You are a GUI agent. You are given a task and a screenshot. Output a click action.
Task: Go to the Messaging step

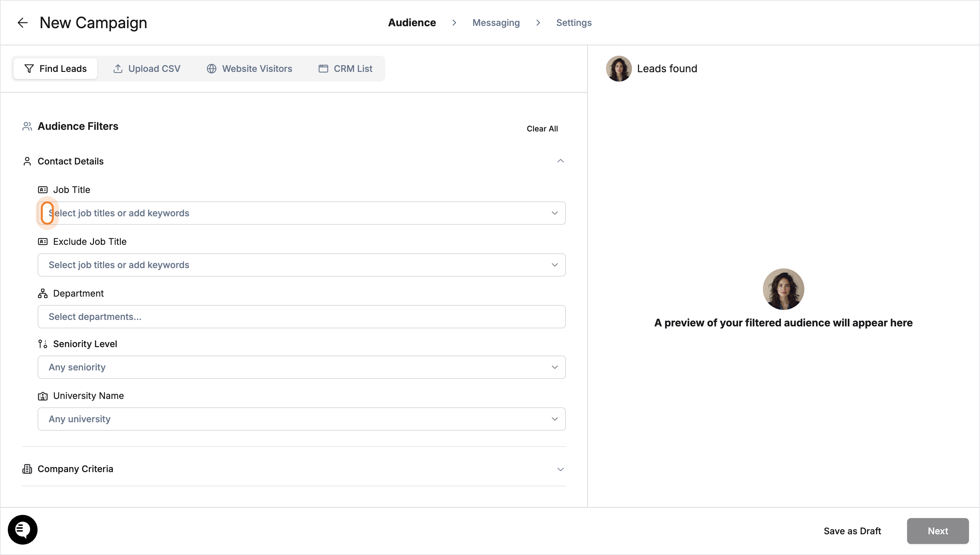point(496,23)
